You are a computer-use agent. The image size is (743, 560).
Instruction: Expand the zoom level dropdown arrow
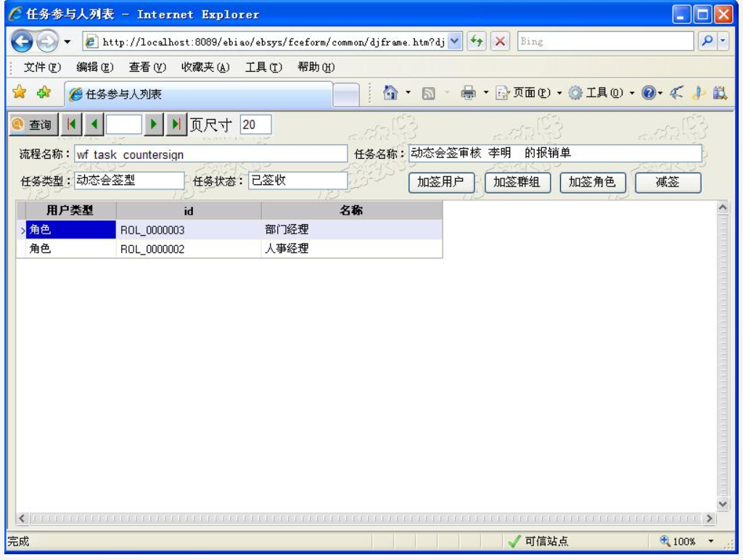coord(711,541)
